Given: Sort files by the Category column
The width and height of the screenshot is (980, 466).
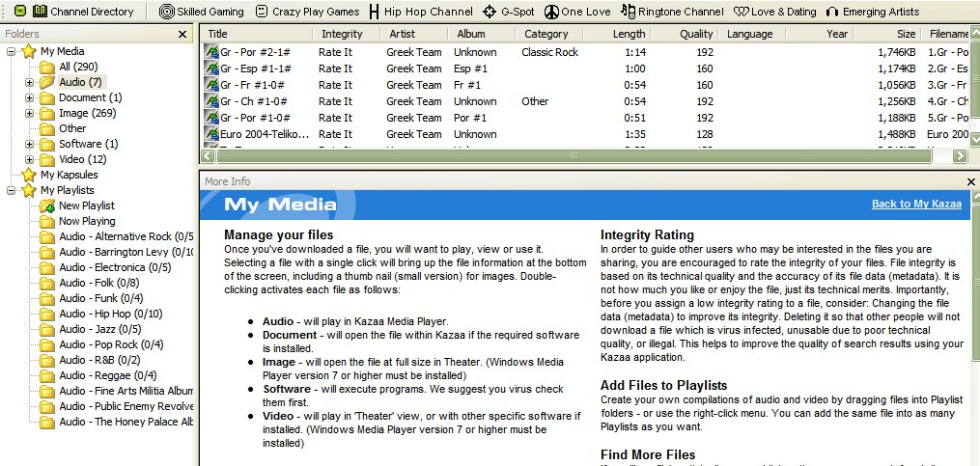Looking at the screenshot, I should 548,34.
